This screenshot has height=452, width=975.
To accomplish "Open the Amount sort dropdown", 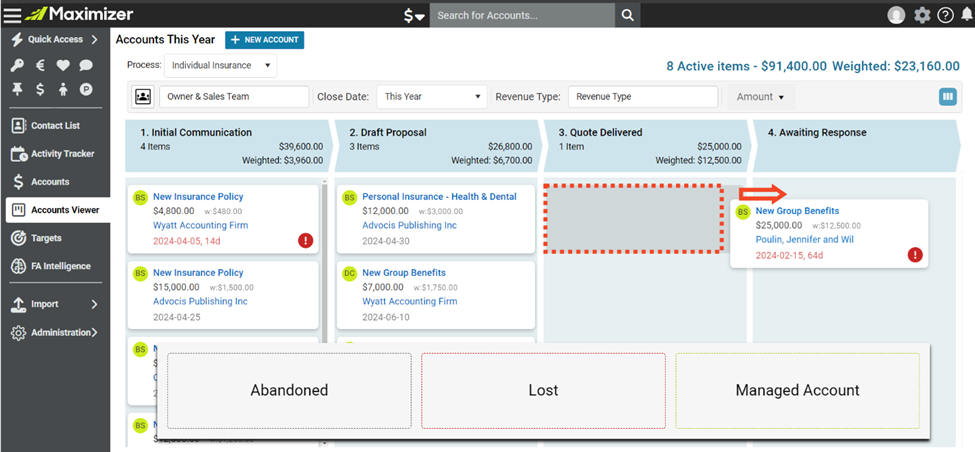I will 760,97.
